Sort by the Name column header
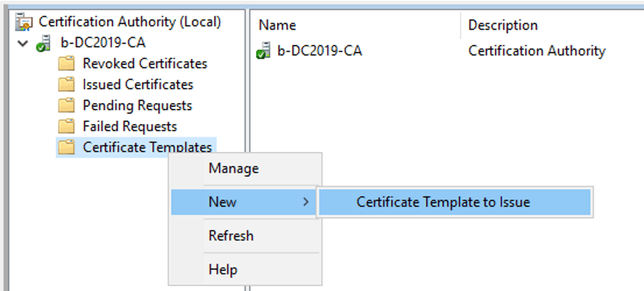This screenshot has height=291, width=644. (355, 25)
